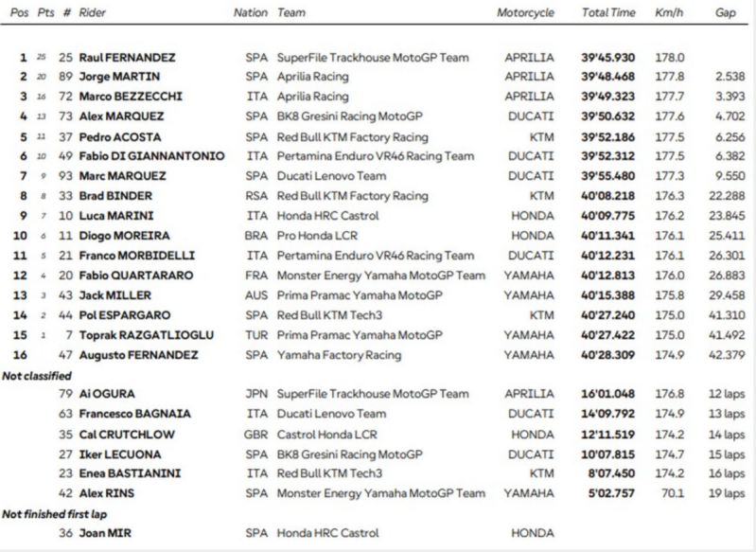Click Pedro ACOSTA rider name
Viewport: 756px width, 552px height.
(x=120, y=137)
